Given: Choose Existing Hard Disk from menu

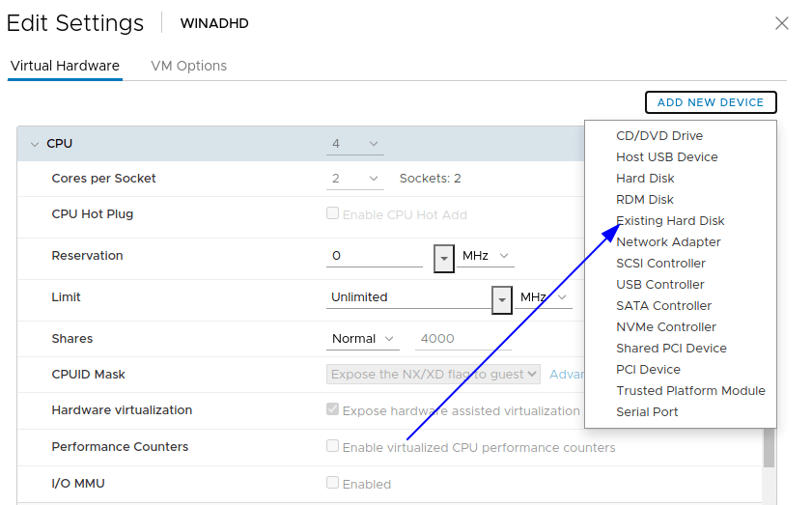Looking at the screenshot, I should pyautogui.click(x=670, y=221).
